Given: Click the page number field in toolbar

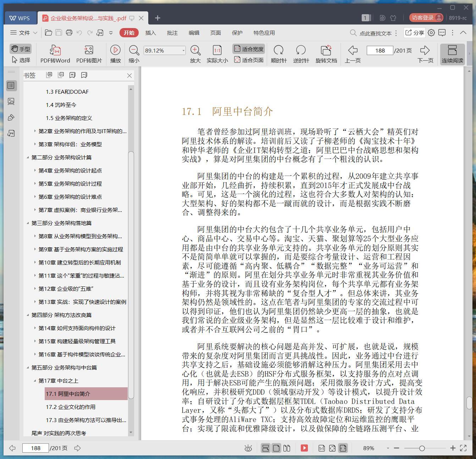Looking at the screenshot, I should (380, 50).
